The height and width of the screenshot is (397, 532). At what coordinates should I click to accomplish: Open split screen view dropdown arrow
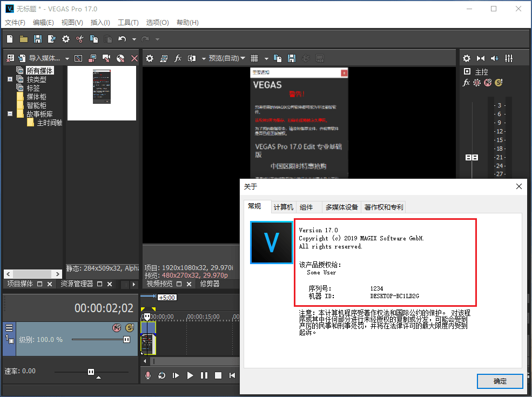pyautogui.click(x=204, y=59)
